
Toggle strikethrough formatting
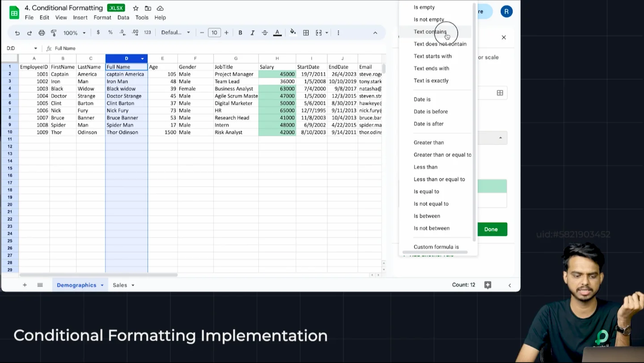(x=265, y=33)
